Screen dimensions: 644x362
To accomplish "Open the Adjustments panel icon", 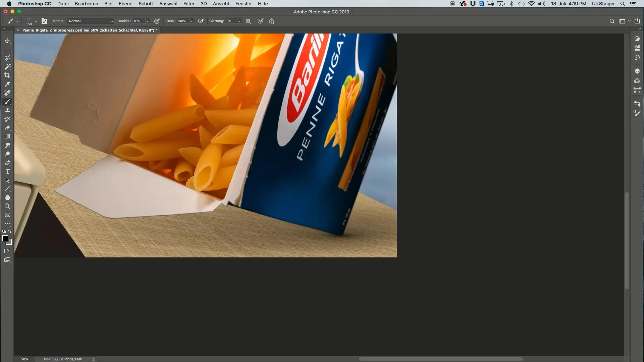I will point(637,39).
